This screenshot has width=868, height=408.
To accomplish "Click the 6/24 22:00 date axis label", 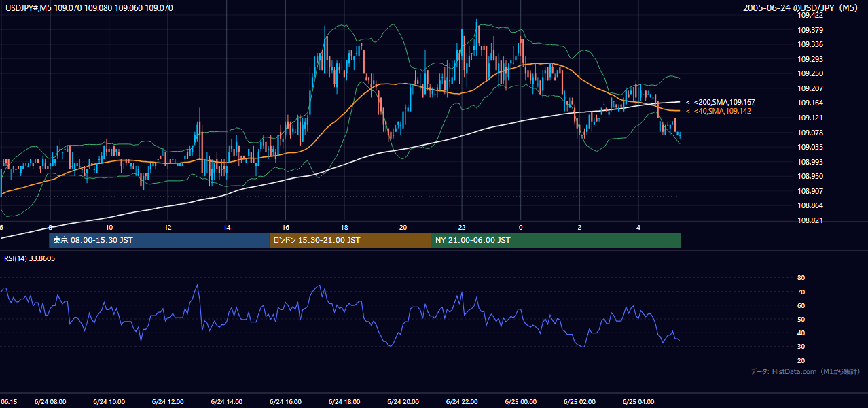I will coord(462,402).
